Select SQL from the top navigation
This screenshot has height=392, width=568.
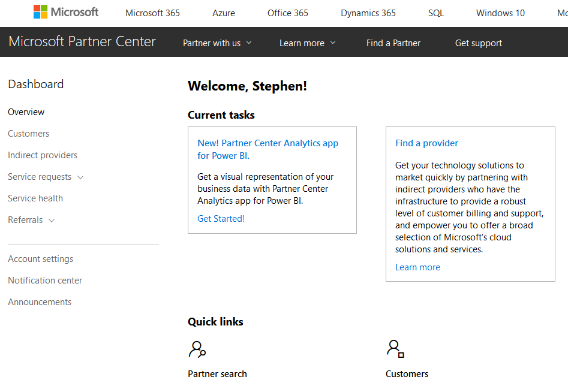click(436, 13)
